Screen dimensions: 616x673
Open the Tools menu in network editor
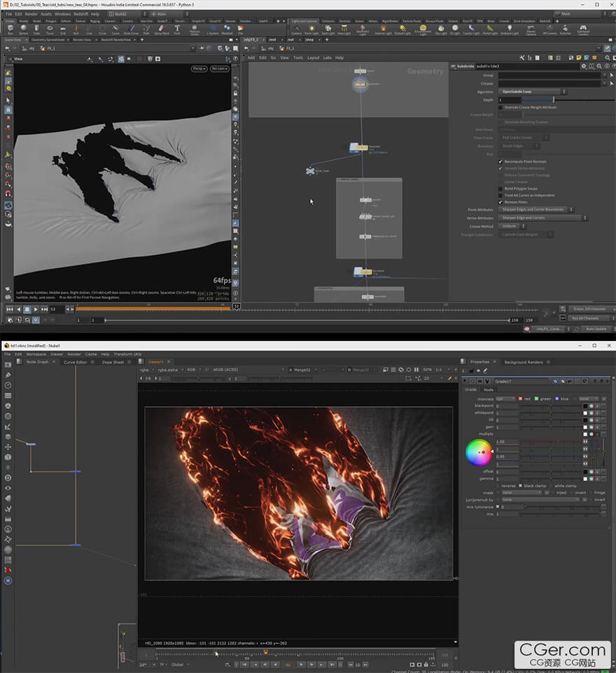pos(297,57)
